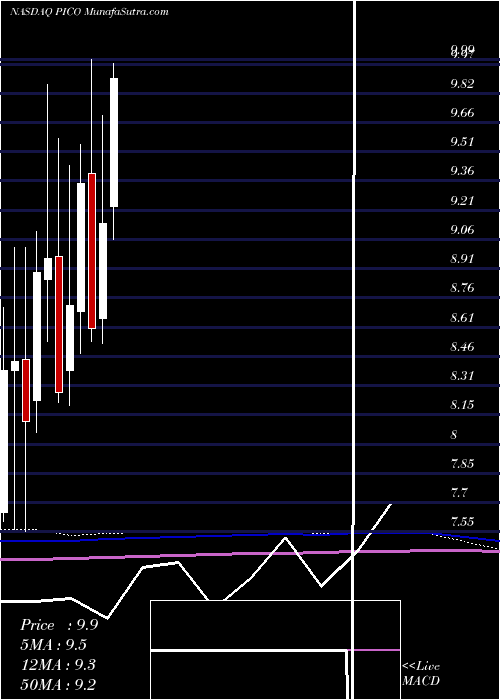This screenshot has height=700, width=500.
Task: Click the Price : 9.9 readout
Action: 59,625
